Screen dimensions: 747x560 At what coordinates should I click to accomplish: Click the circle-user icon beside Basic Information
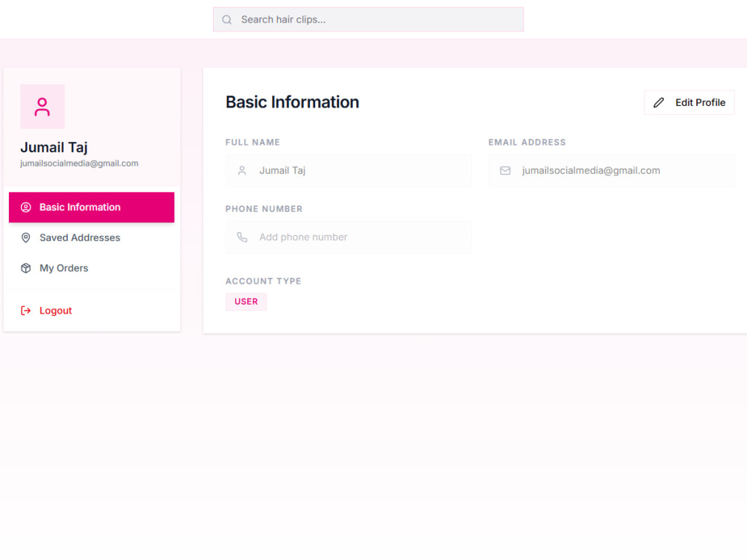coord(25,207)
